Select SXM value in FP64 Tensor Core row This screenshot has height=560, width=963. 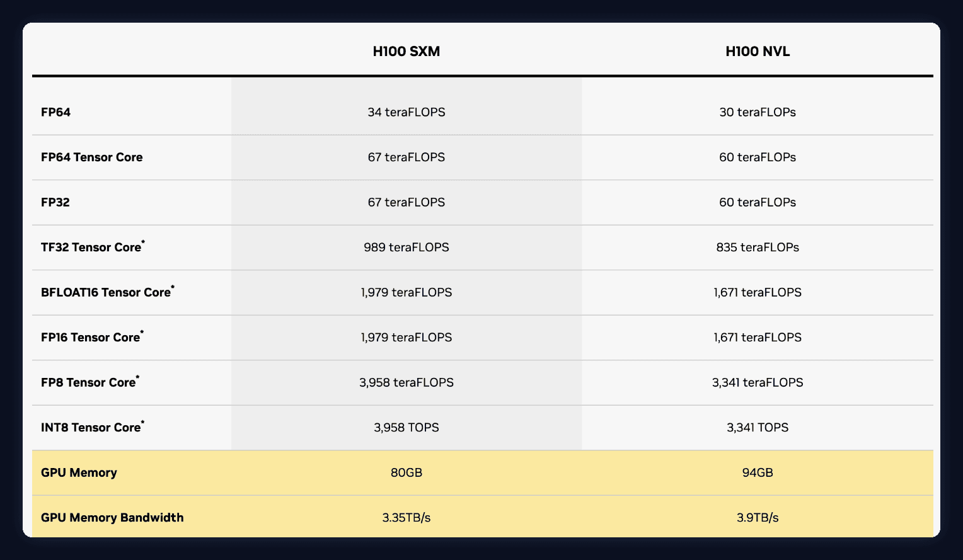407,157
